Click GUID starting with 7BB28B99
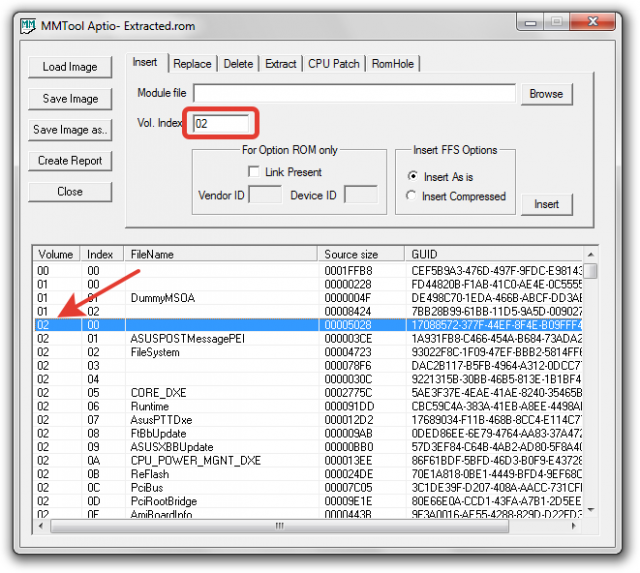 496,311
